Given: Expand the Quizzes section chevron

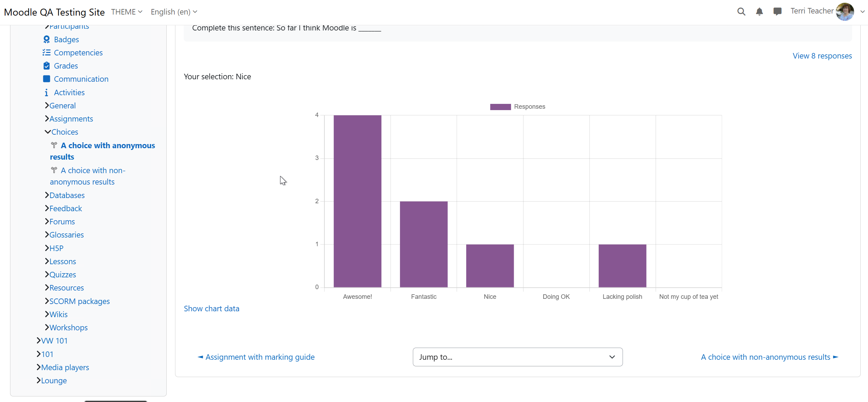Looking at the screenshot, I should click(x=47, y=274).
